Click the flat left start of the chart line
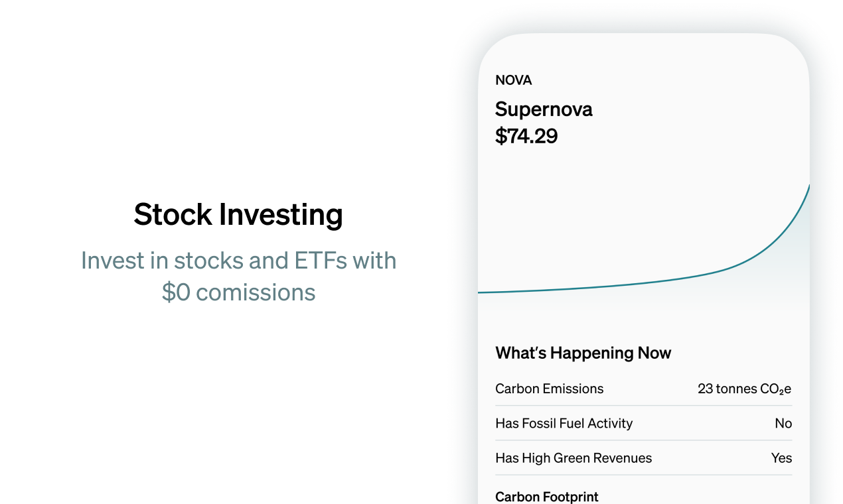Screen dimensions: 843x504 coord(518,291)
